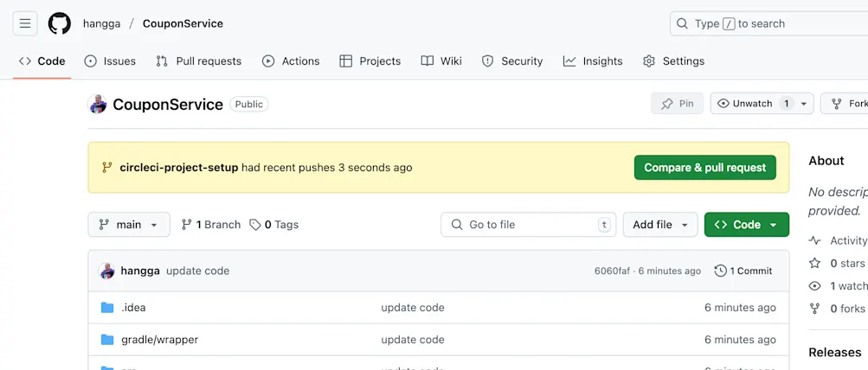Screen dimensions: 868x370
Task: Click the search magnifier icon in header
Action: pos(682,24)
